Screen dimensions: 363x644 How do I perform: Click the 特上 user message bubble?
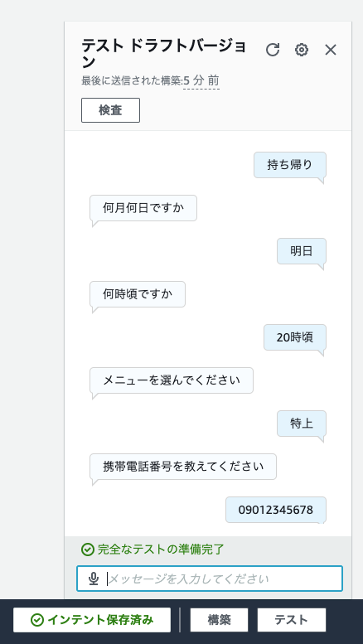pyautogui.click(x=302, y=424)
